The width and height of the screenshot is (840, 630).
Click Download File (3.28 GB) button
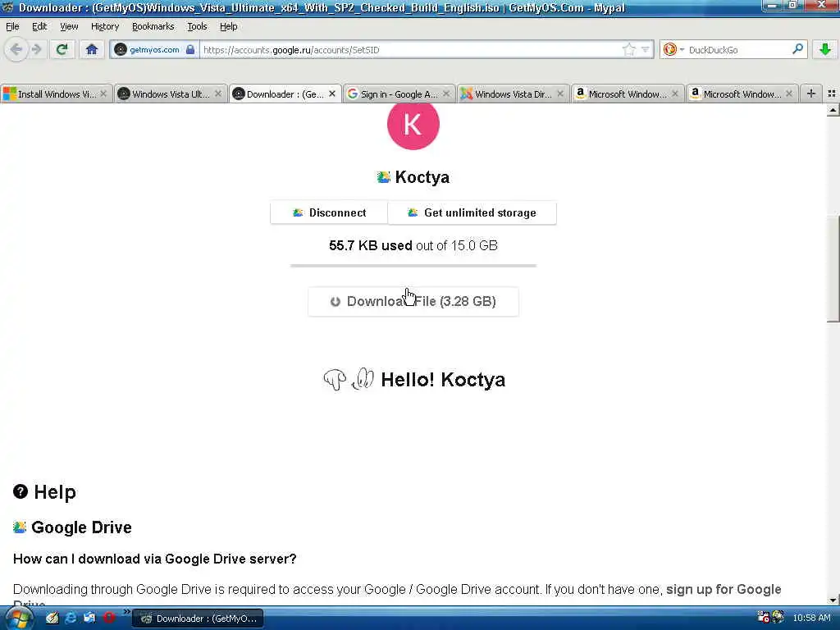413,302
